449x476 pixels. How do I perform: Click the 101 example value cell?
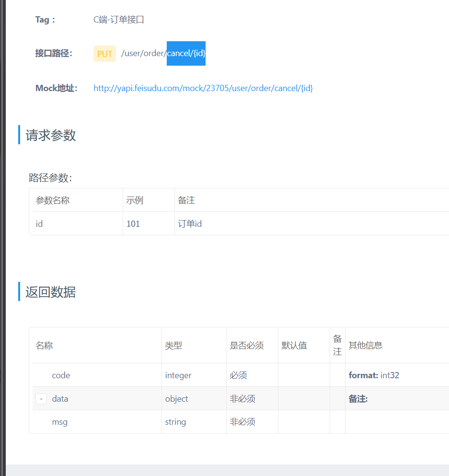(x=133, y=223)
